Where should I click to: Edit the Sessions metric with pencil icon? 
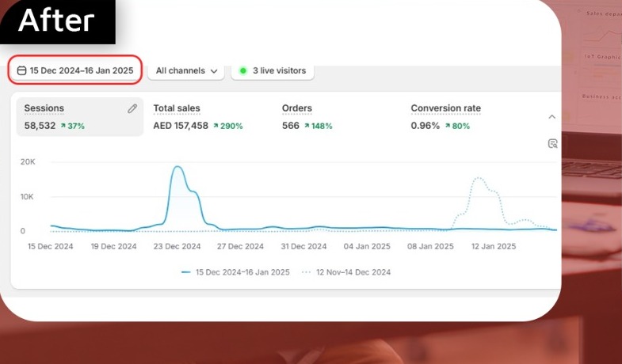(132, 108)
